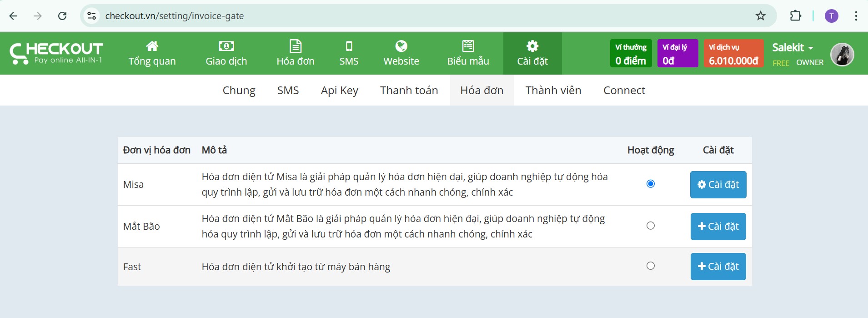Viewport: 868px width, 318px height.
Task: Switch to SMS settings tab
Action: (x=288, y=90)
